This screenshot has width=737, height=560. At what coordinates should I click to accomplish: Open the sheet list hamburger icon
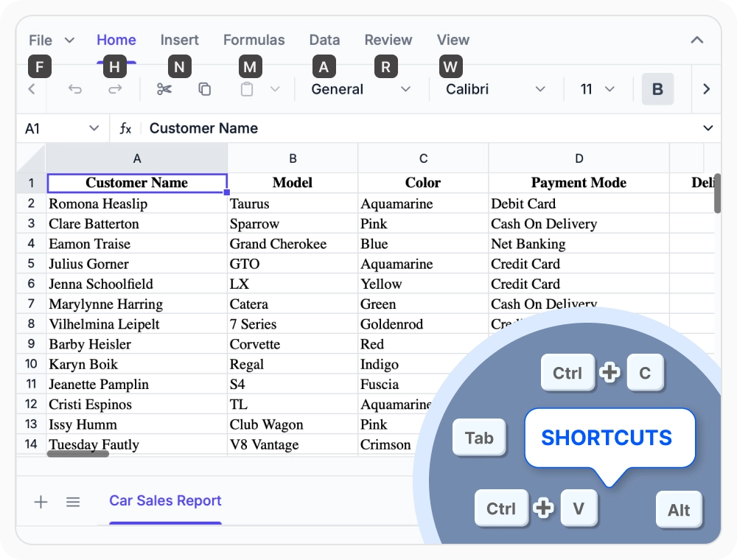click(x=73, y=502)
